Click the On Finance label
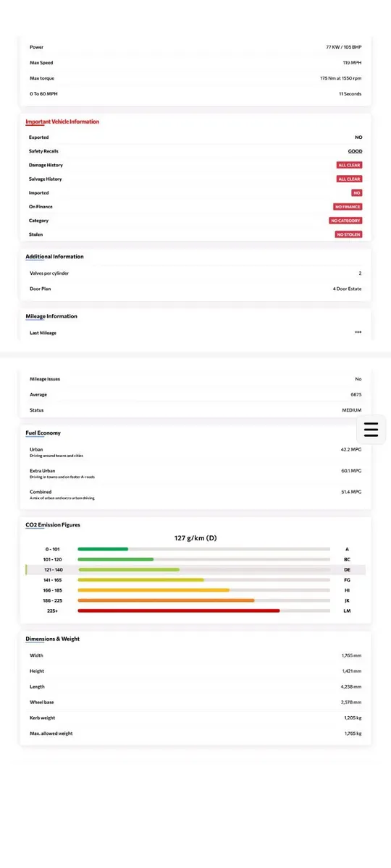Viewport: 391px width, 868px height. coord(41,207)
